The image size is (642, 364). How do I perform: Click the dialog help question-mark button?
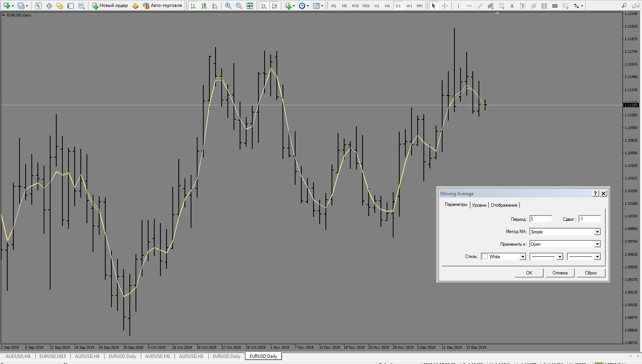point(595,193)
